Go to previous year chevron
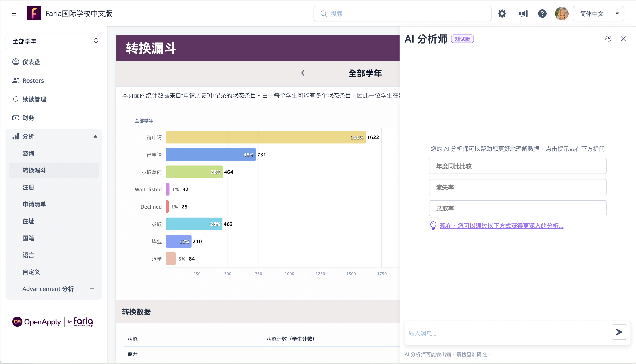 303,73
